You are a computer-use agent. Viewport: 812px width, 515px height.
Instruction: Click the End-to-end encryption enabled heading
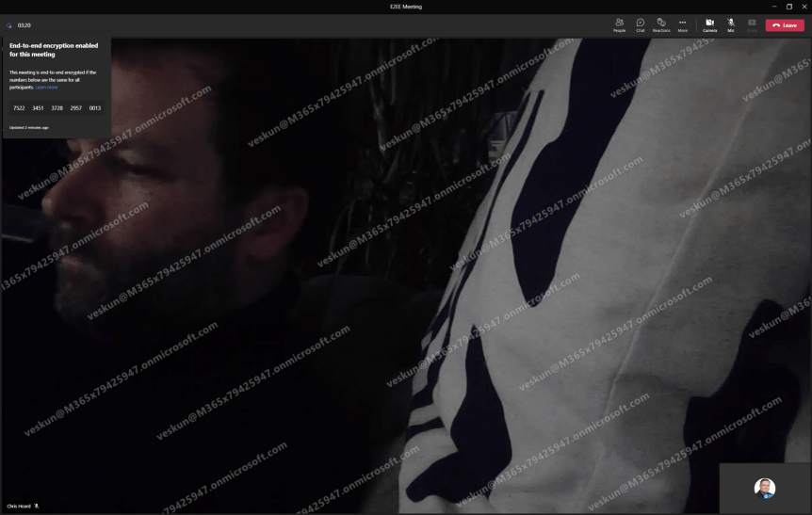tap(54, 50)
